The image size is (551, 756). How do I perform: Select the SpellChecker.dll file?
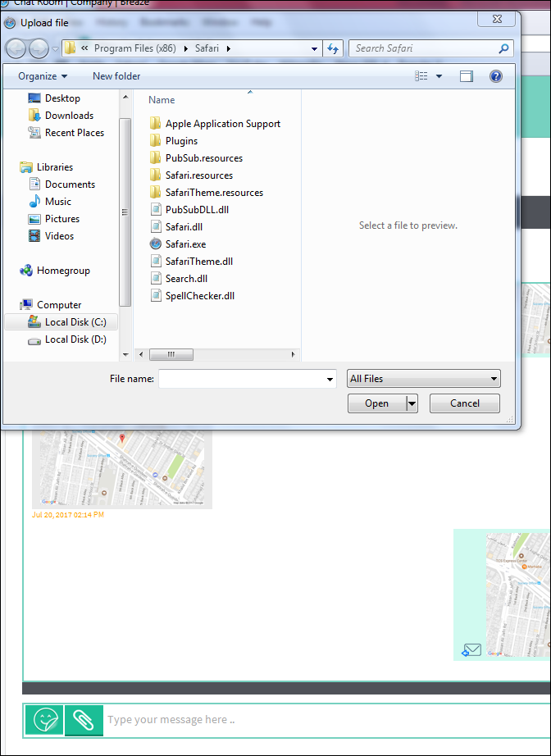coord(193,296)
